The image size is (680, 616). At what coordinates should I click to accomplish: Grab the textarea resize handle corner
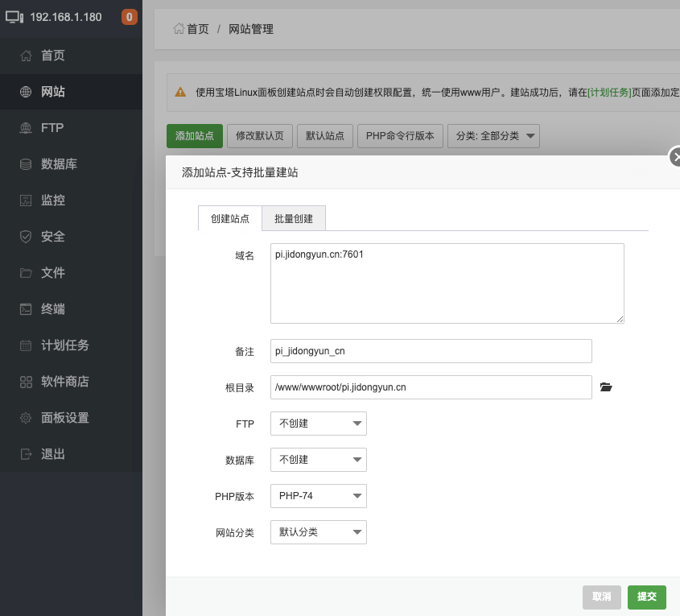coord(620,320)
